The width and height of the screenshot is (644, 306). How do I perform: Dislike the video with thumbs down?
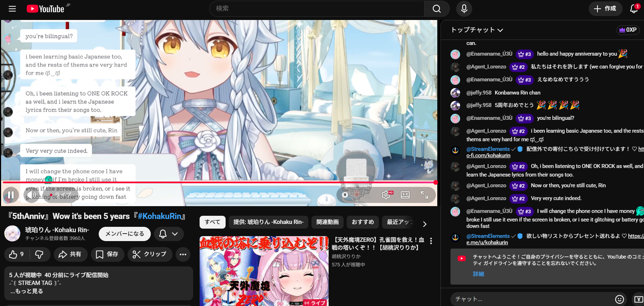coord(39,254)
